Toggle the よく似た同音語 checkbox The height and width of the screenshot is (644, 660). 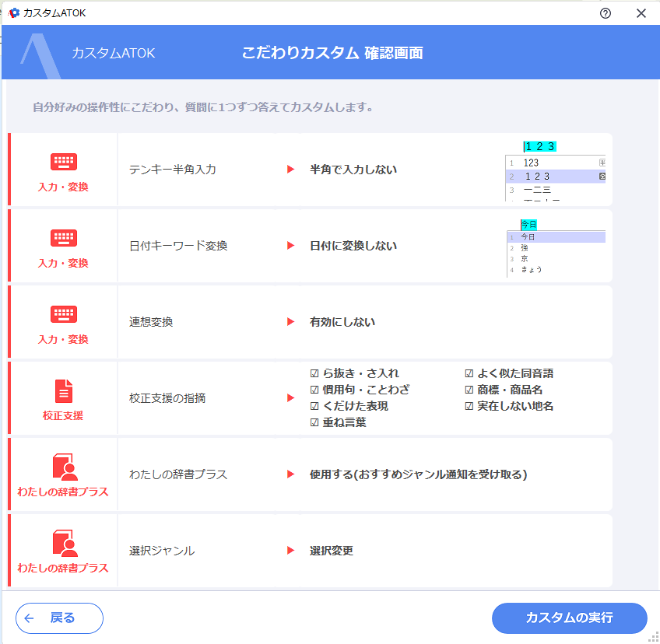(468, 373)
